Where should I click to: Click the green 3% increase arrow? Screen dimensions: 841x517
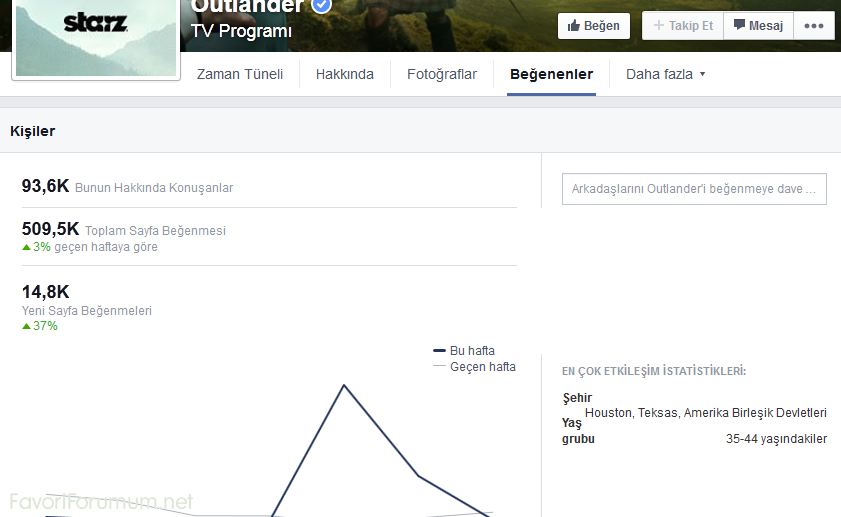click(x=27, y=247)
